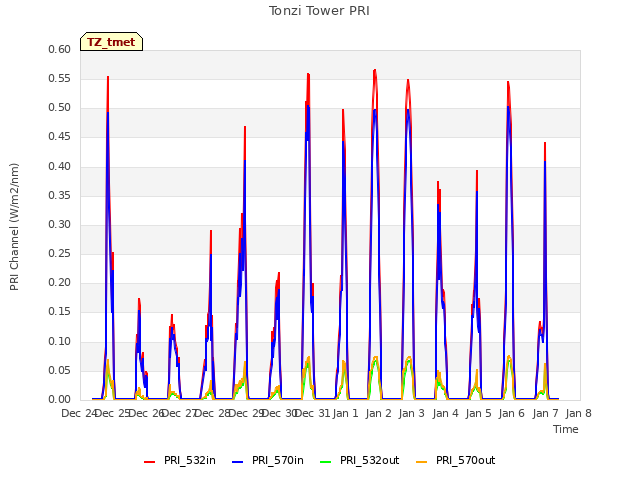Click the y-axis label PRI Channel (W/m2/nm)

click(14, 227)
